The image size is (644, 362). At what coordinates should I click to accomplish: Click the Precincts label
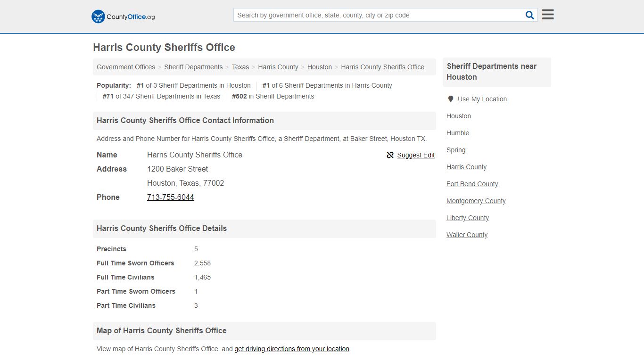[x=111, y=249]
